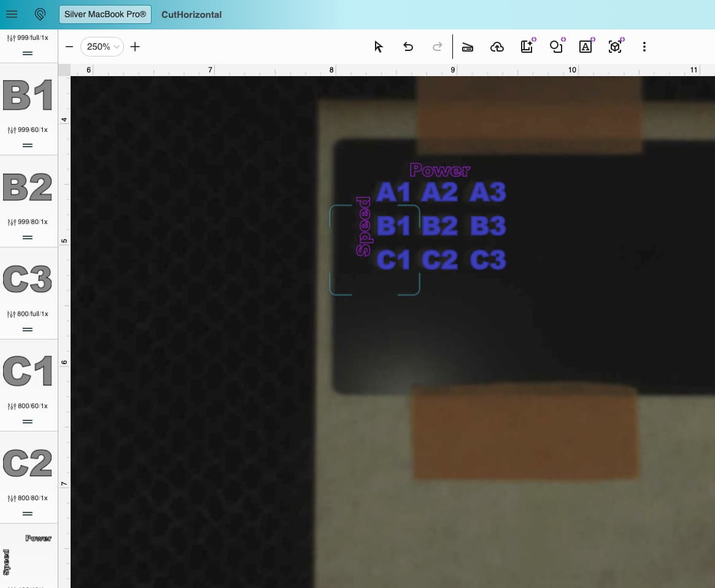
Task: Open the more options kebab menu
Action: point(644,47)
